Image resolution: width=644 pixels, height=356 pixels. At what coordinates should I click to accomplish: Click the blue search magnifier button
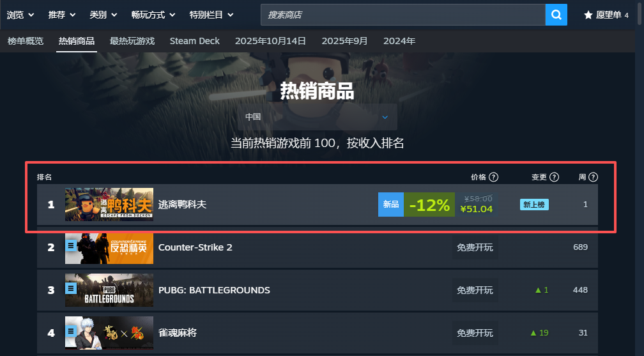coord(556,15)
